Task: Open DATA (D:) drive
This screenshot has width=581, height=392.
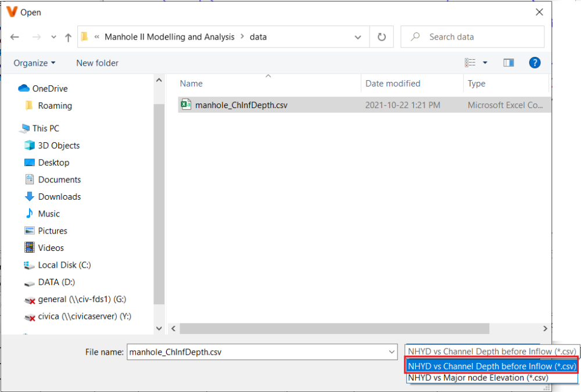Action: tap(56, 282)
